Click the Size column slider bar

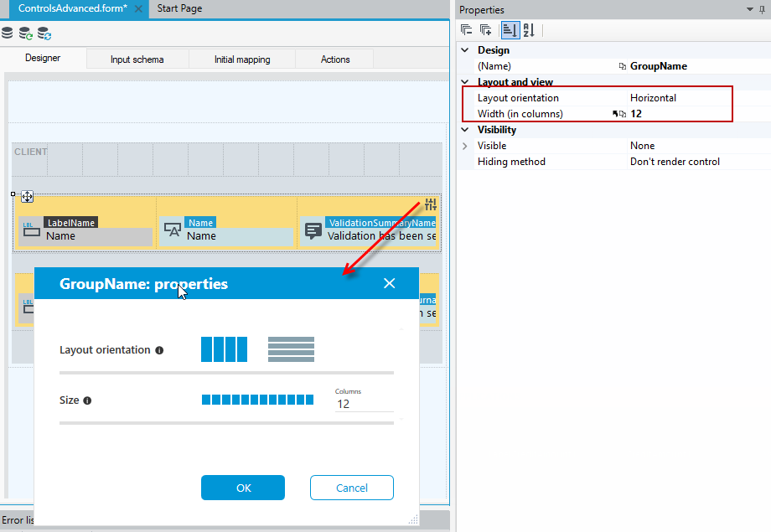click(x=257, y=400)
